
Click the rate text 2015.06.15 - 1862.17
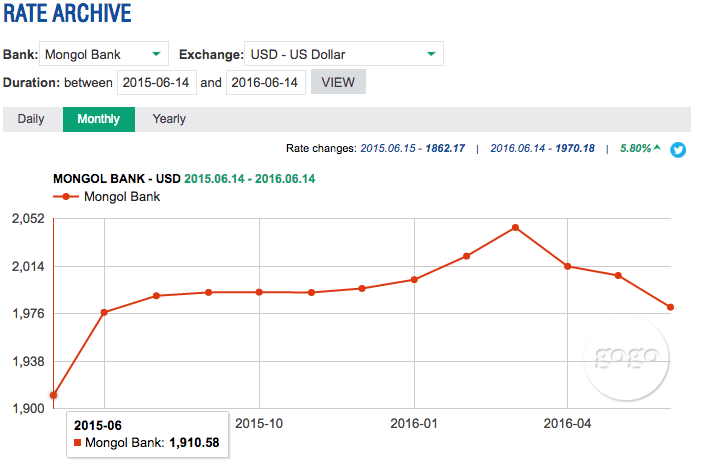[x=413, y=148]
